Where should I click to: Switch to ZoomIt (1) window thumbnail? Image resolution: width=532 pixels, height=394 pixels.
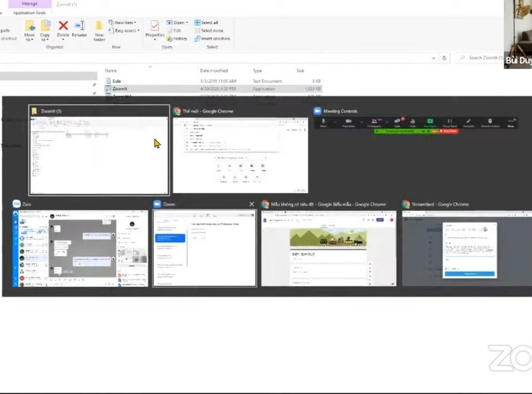[x=99, y=150]
